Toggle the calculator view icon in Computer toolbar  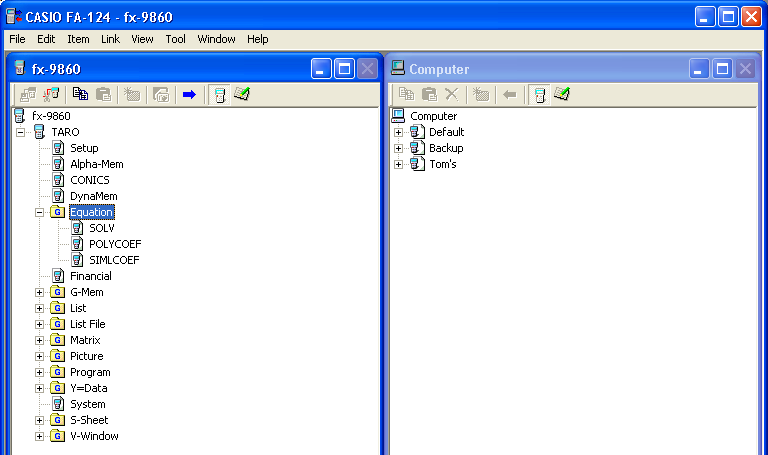point(540,95)
